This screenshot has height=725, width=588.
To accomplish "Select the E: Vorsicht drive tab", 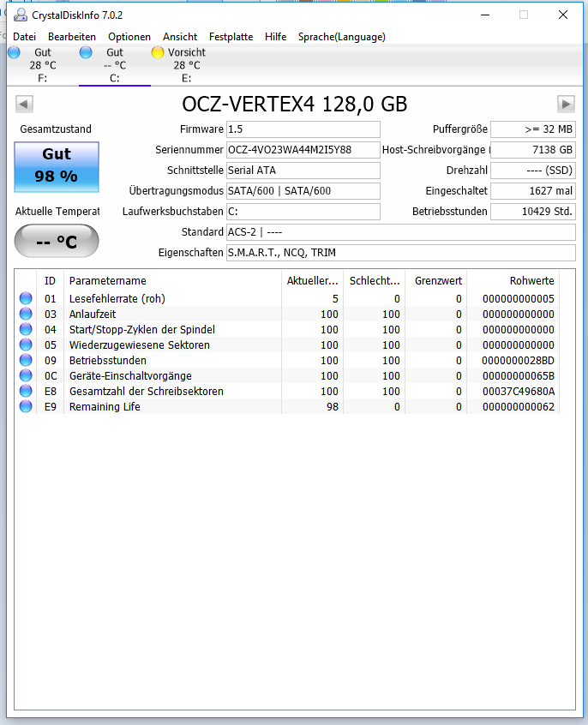I will [187, 65].
